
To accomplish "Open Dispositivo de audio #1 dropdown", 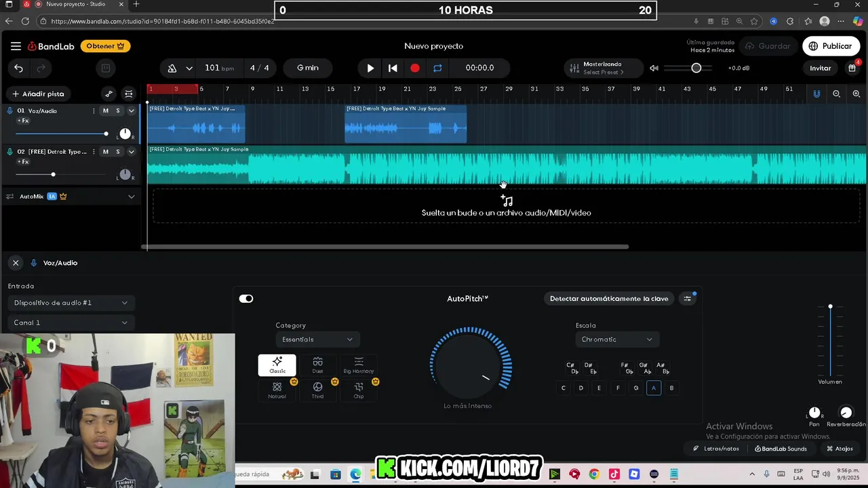I will [71, 303].
